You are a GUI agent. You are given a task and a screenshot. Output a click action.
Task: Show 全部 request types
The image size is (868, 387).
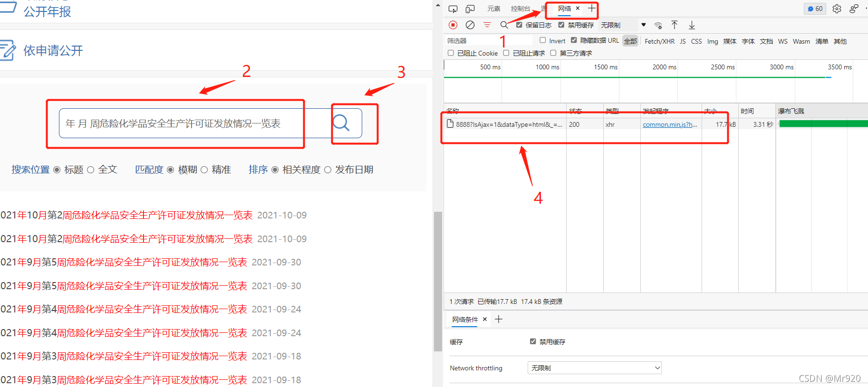630,41
